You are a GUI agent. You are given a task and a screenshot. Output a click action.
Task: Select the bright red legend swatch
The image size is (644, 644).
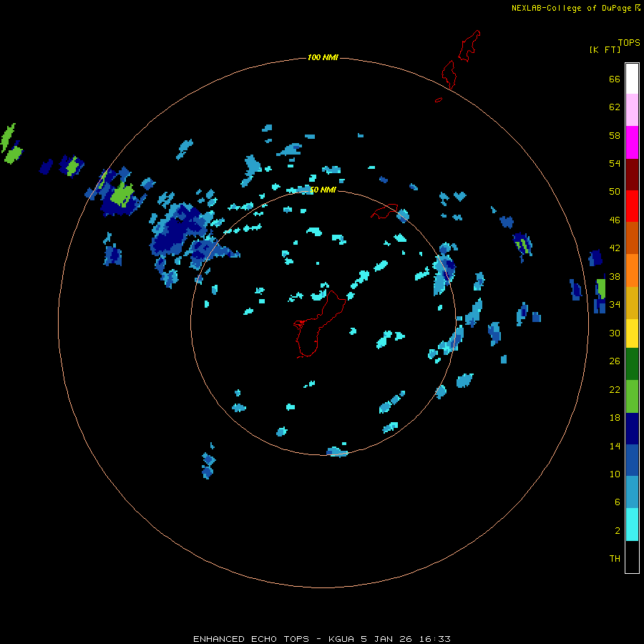tap(632, 206)
